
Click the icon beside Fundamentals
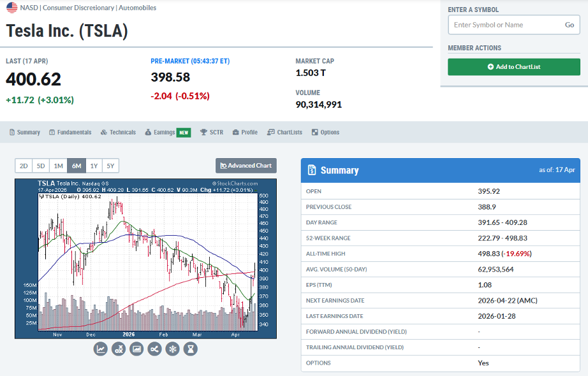pyautogui.click(x=52, y=133)
